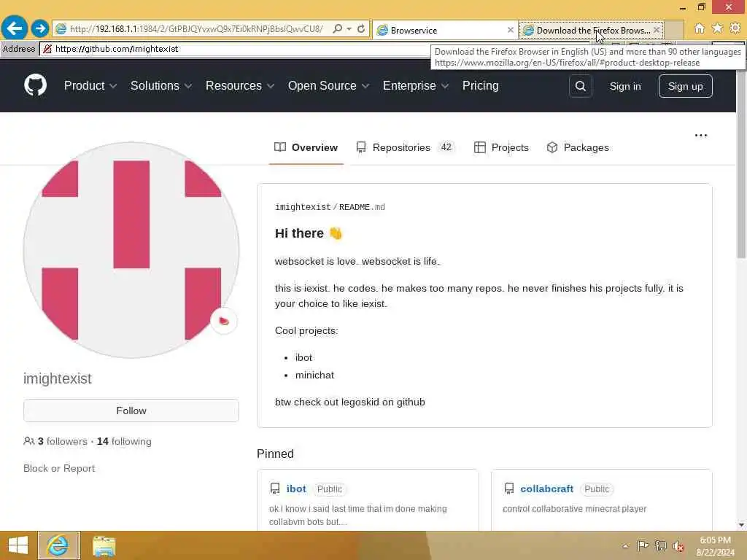
Task: Click the GitHub search magnifier button
Action: coord(580,86)
